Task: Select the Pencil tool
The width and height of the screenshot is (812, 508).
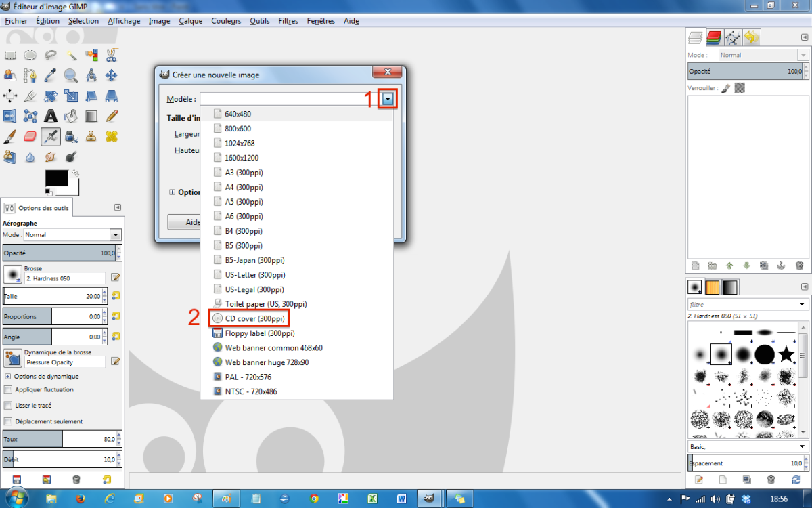Action: [112, 116]
